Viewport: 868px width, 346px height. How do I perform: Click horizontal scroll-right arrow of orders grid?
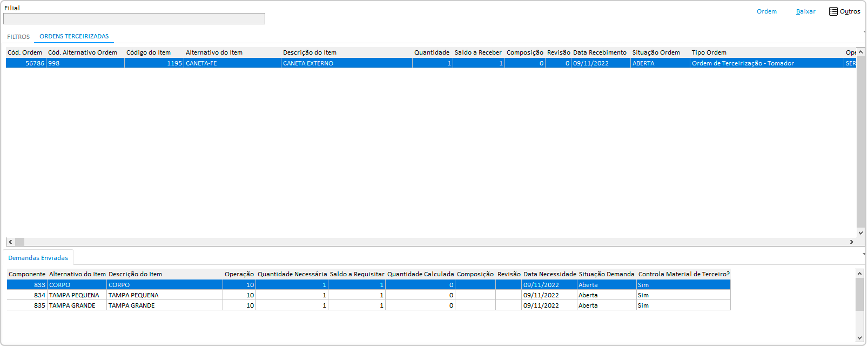852,242
